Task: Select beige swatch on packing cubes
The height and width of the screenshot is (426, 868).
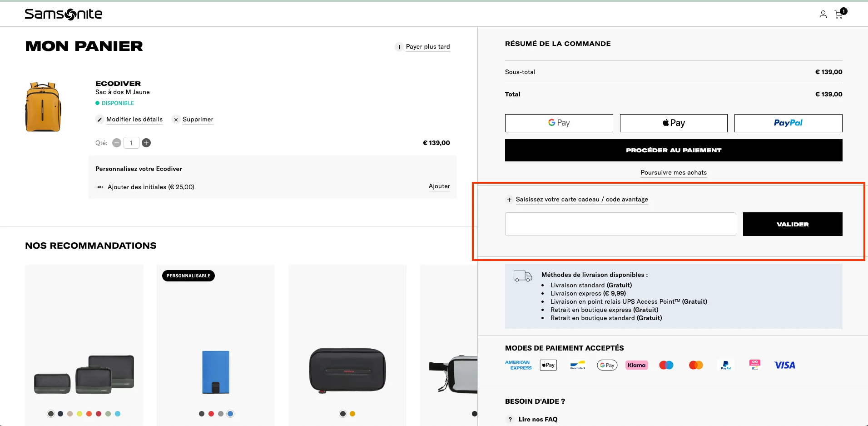Action: click(70, 414)
